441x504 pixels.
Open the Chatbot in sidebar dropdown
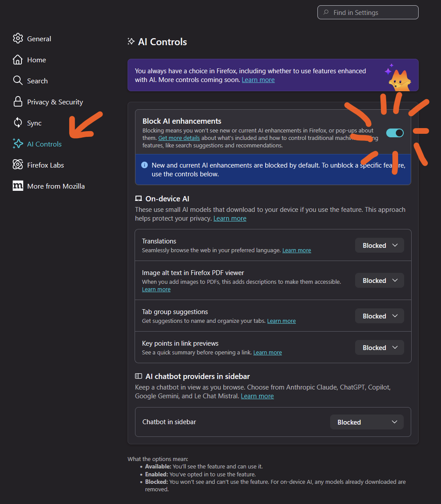tap(366, 422)
